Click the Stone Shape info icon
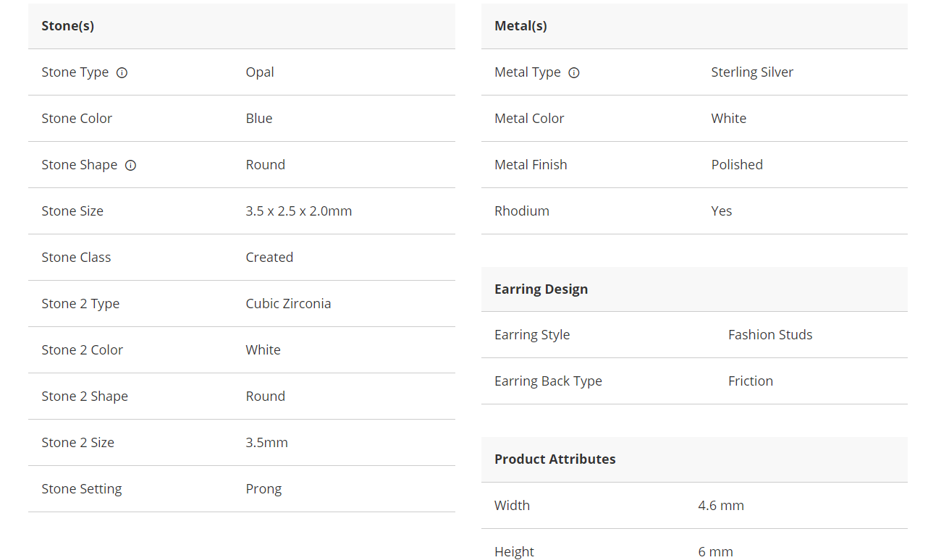Viewport: 949px width, 560px height. 130,165
